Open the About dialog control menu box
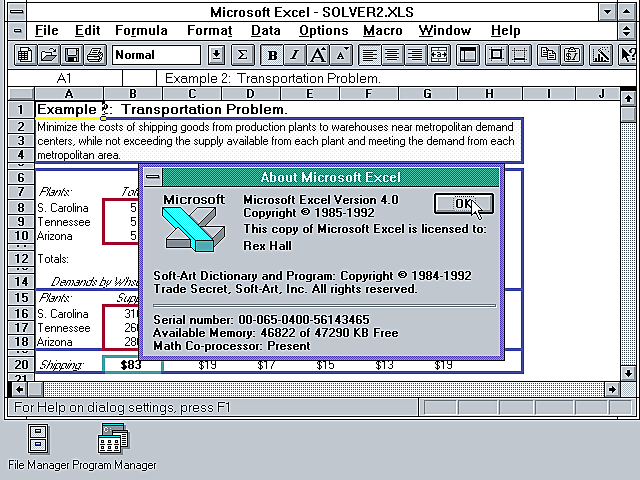640x480 pixels. (153, 177)
